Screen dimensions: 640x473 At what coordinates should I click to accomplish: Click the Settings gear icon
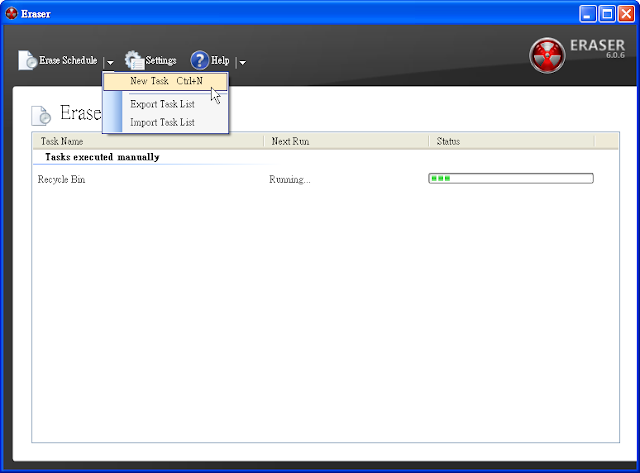(x=134, y=60)
